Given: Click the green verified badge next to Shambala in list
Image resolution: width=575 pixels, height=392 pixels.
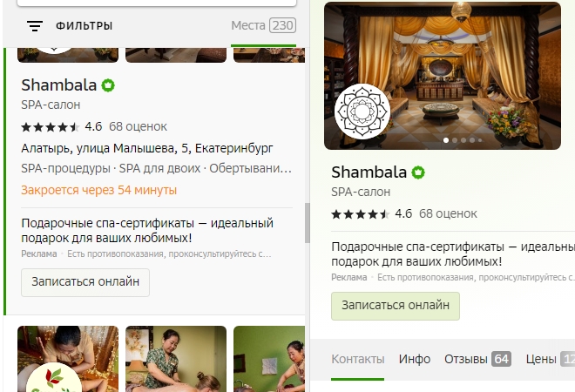Looking at the screenshot, I should 108,85.
